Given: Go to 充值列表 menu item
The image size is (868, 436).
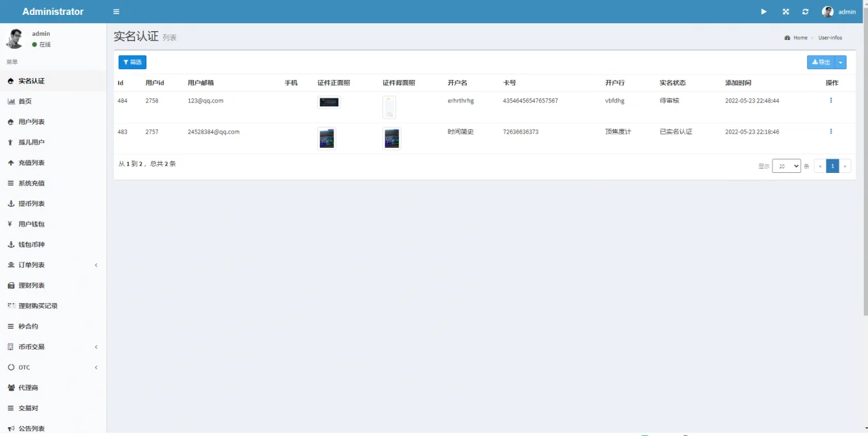Looking at the screenshot, I should click(x=31, y=163).
